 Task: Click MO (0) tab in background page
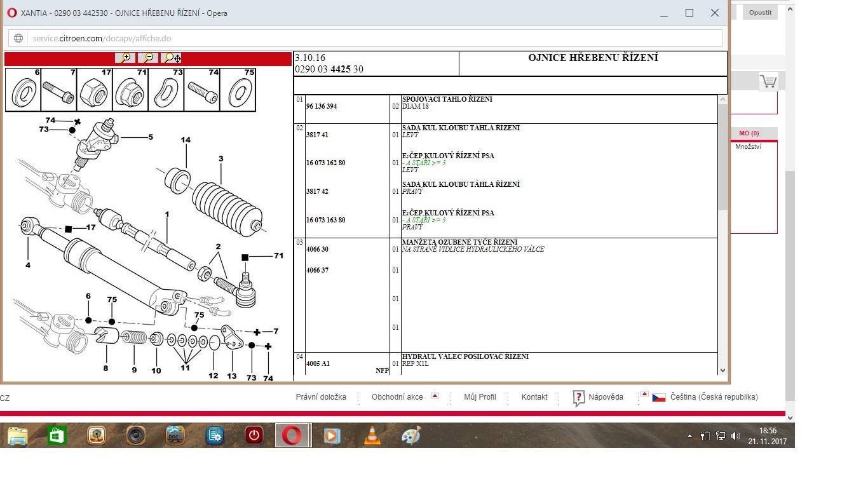click(x=749, y=133)
